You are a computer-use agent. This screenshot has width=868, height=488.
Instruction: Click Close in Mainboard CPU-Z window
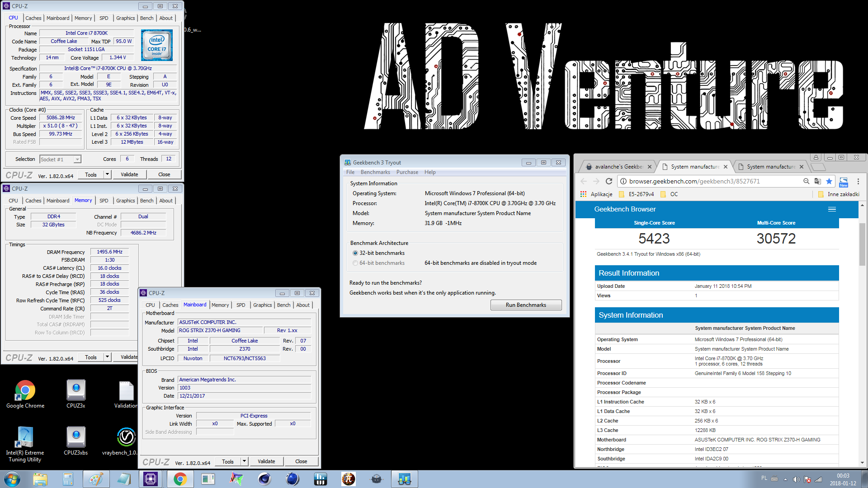(301, 461)
